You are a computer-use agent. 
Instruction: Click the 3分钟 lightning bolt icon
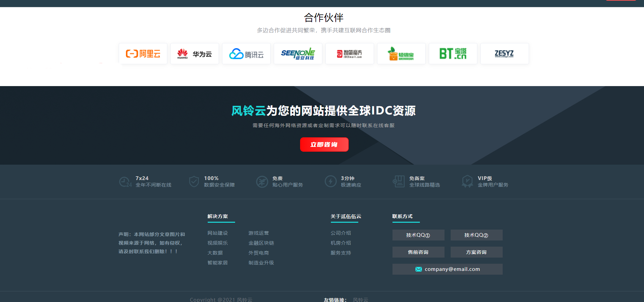331,181
